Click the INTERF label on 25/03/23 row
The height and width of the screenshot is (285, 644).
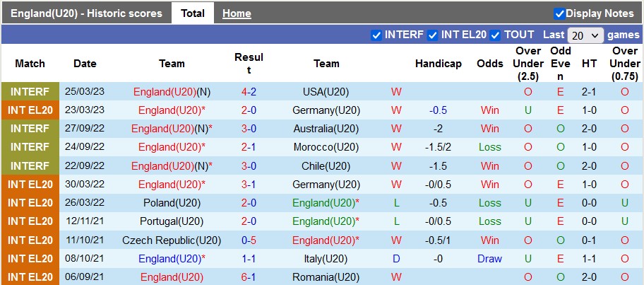(x=30, y=92)
